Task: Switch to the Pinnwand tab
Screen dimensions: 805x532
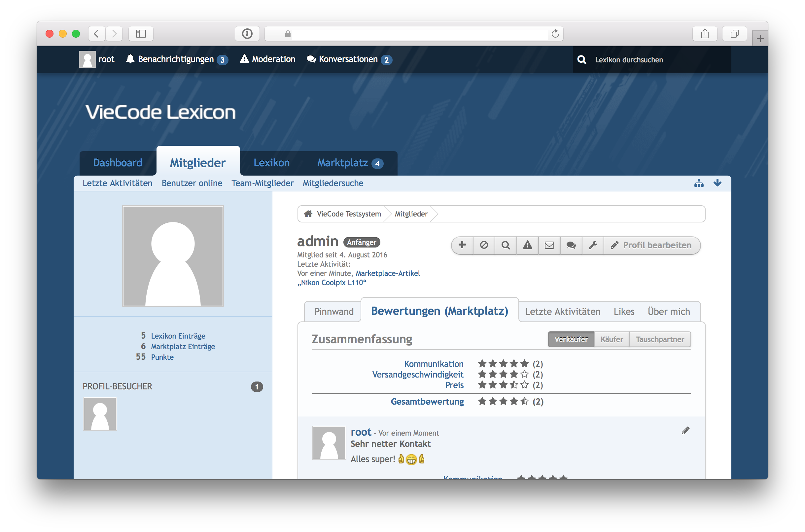Action: coord(333,312)
